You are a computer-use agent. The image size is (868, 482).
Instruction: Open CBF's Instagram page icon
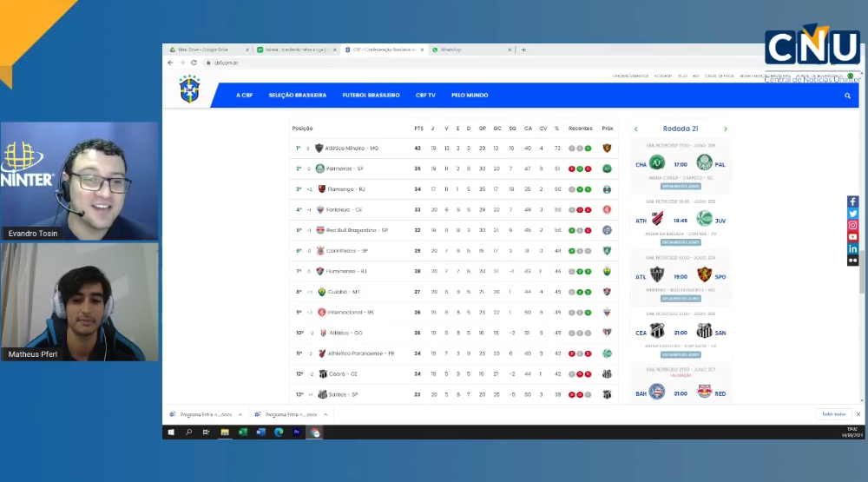853,225
